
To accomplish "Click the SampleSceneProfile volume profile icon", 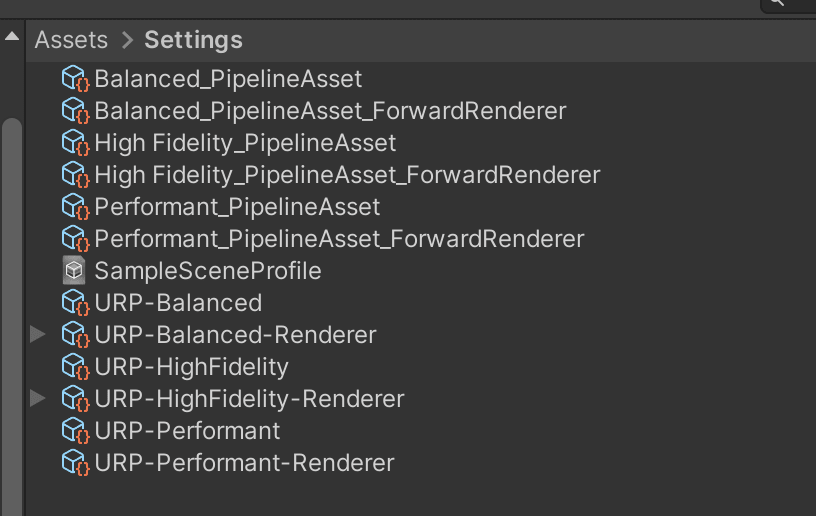I will click(x=74, y=270).
